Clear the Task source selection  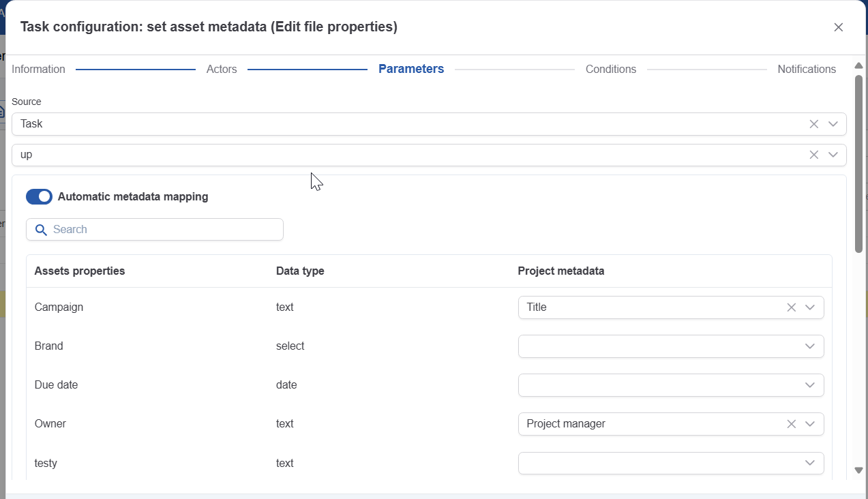point(813,124)
